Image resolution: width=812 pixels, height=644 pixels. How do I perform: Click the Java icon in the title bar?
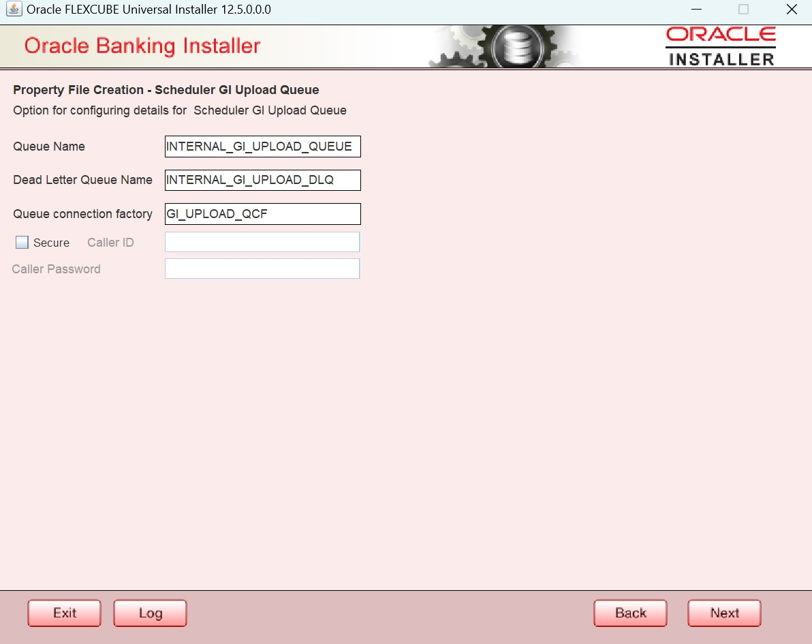point(14,10)
